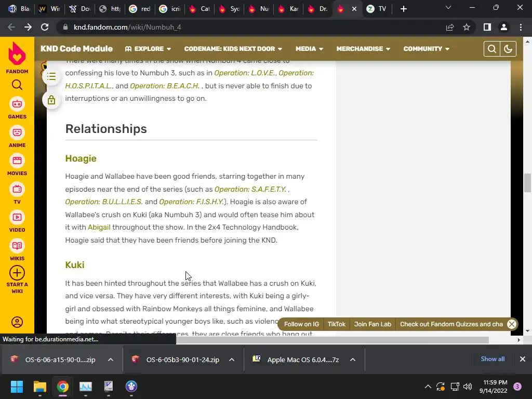Click KND Code Module wiki title

point(77,48)
